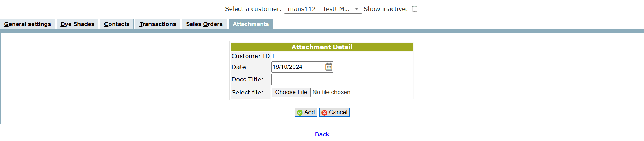The height and width of the screenshot is (141, 644).
Task: Expand the Select a customer dropdown
Action: tap(323, 9)
